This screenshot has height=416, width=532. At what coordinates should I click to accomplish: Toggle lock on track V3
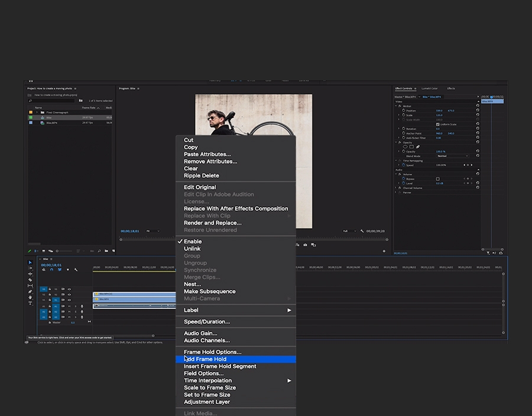pyautogui.click(x=50, y=289)
